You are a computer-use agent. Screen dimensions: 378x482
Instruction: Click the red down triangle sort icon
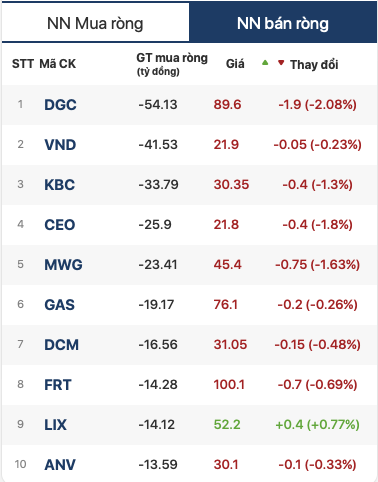pos(281,62)
